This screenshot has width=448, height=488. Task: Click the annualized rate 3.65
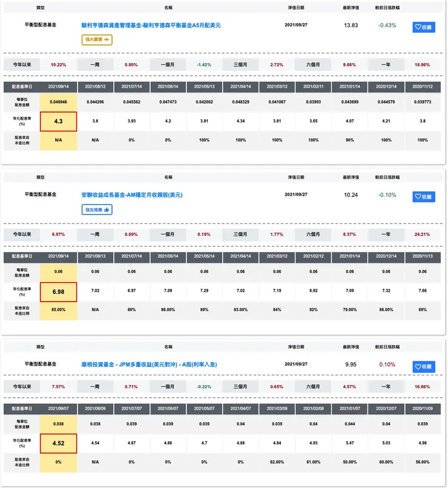(313, 120)
